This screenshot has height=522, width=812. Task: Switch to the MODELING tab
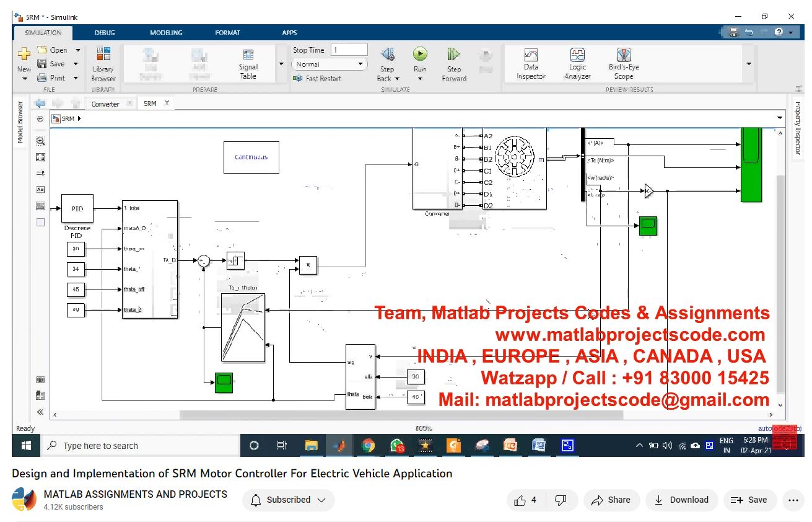[x=166, y=32]
